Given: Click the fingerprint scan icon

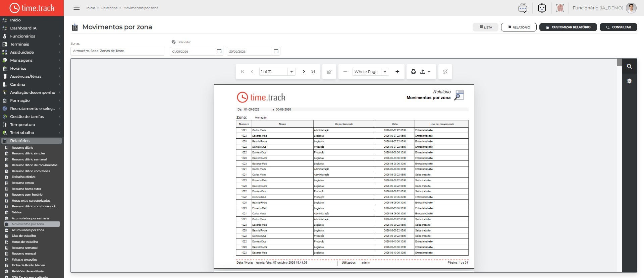Looking at the screenshot, I should pyautogui.click(x=560, y=8).
